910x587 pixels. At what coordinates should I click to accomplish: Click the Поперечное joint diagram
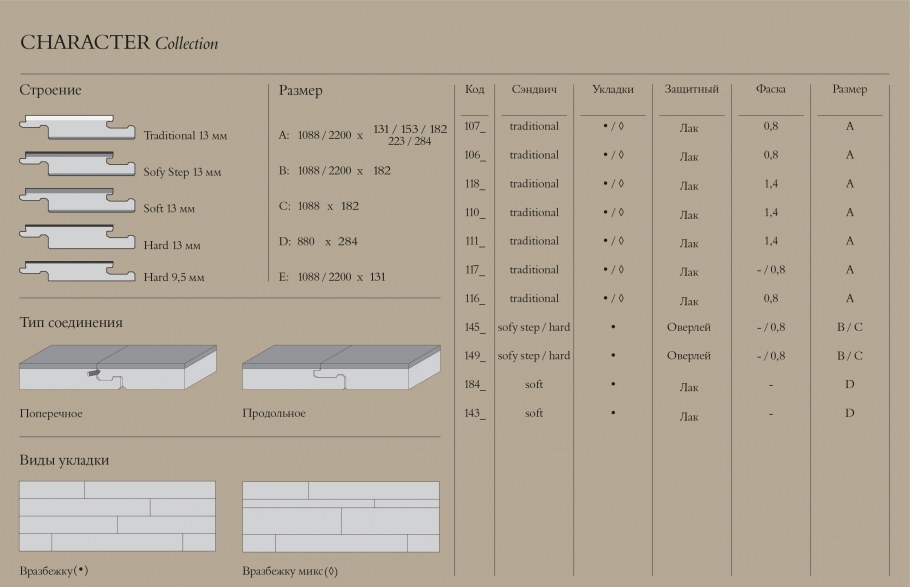[x=117, y=368]
